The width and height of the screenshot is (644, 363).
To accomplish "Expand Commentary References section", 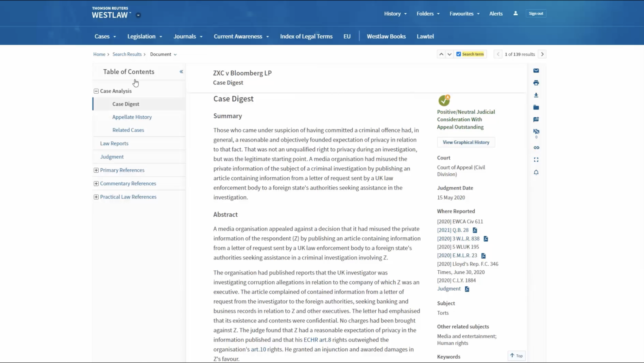I will [x=96, y=184].
